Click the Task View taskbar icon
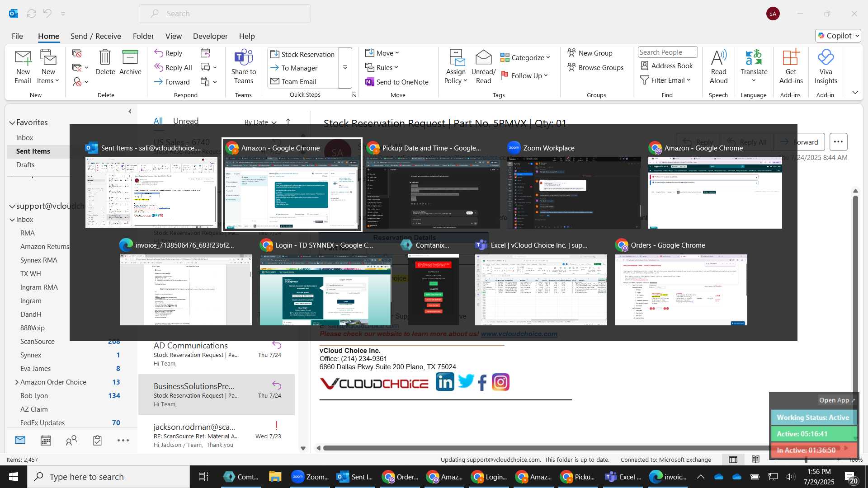This screenshot has height=488, width=868. 203,477
